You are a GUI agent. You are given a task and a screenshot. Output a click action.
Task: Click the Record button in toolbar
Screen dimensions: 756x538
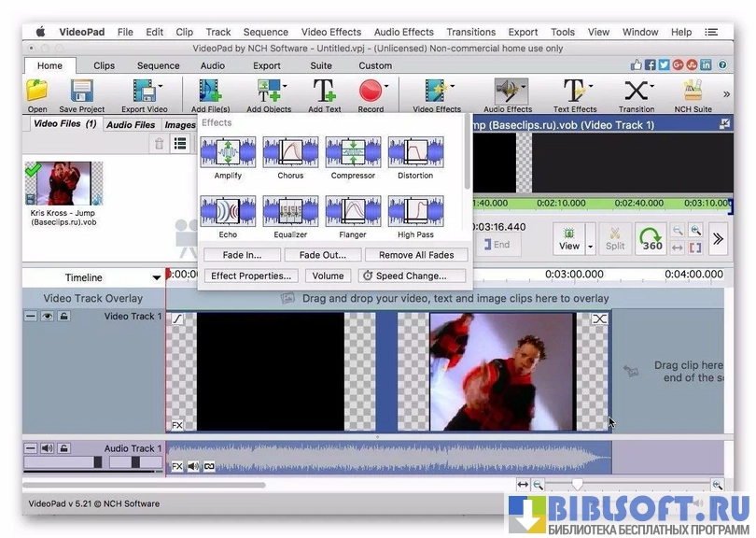click(371, 92)
